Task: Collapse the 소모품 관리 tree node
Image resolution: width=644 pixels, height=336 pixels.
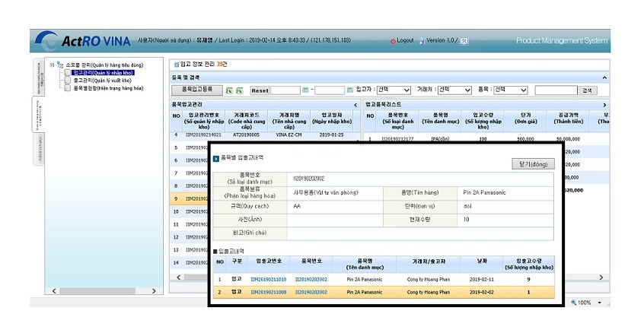Action: [53, 65]
